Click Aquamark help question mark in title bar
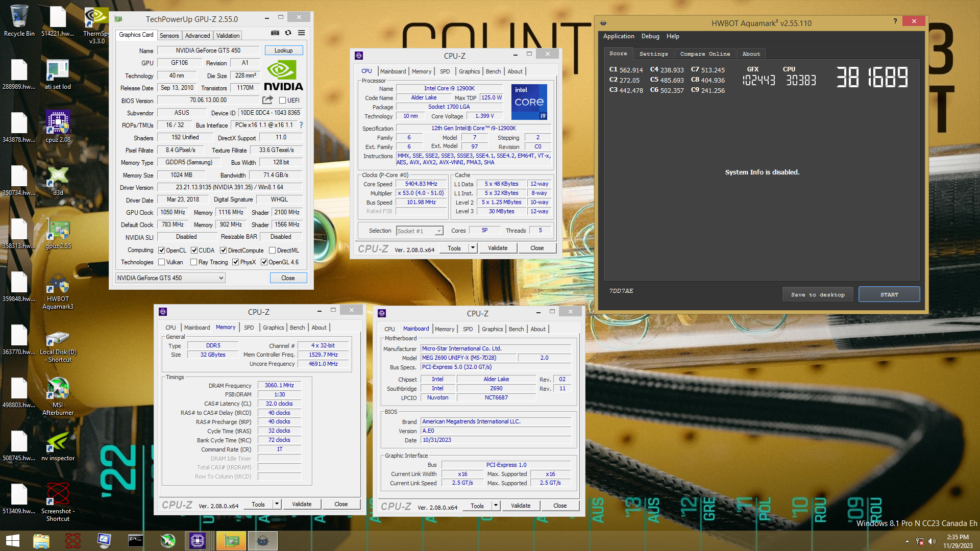The width and height of the screenshot is (980, 551). [x=895, y=21]
